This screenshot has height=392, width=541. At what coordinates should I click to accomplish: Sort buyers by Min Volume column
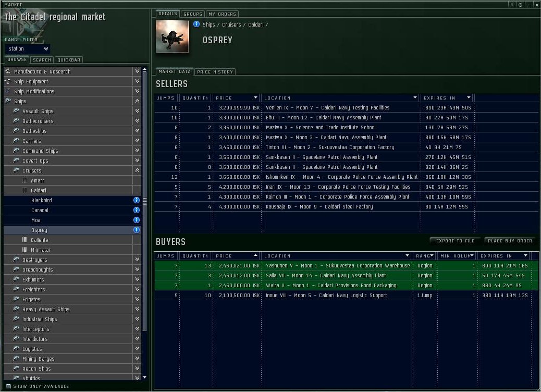click(457, 256)
